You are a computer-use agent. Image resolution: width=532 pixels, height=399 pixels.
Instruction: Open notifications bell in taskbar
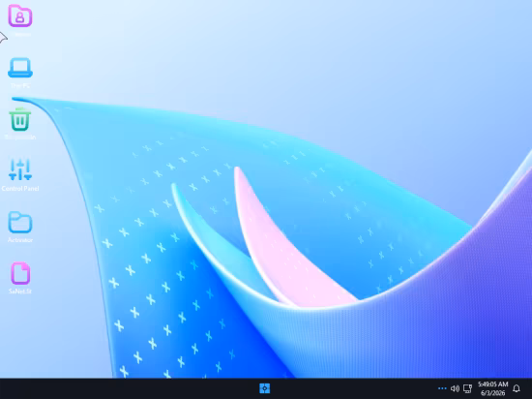(x=517, y=388)
